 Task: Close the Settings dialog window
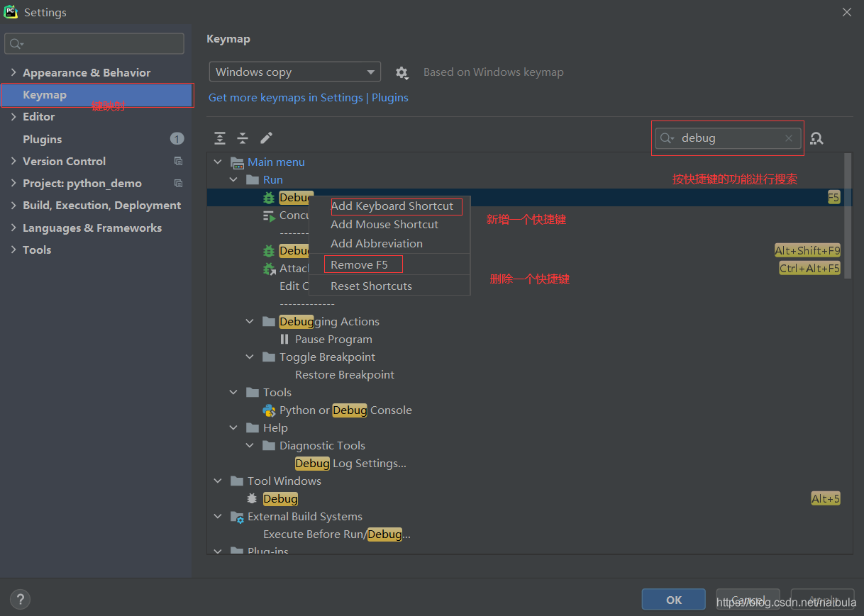tap(846, 12)
